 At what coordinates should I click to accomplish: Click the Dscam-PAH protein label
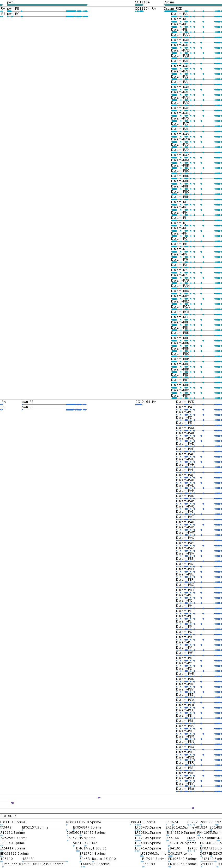[x=185, y=465]
